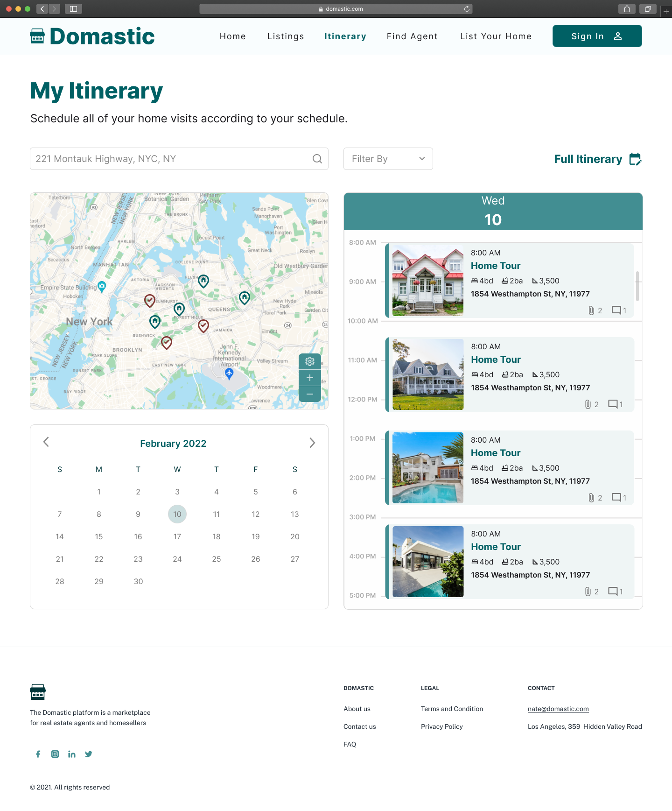Visit Domastic LinkedIn page icon
Image resolution: width=672 pixels, height=811 pixels.
(72, 754)
